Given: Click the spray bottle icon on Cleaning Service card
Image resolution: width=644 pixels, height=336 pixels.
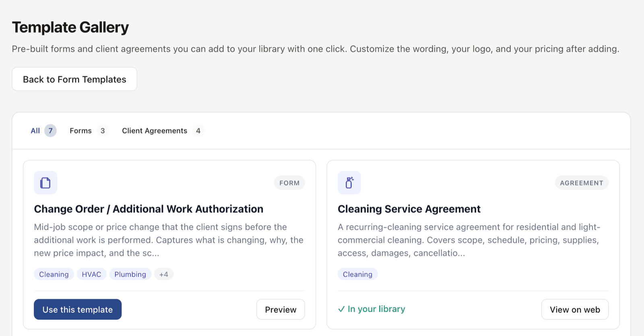Looking at the screenshot, I should [349, 183].
